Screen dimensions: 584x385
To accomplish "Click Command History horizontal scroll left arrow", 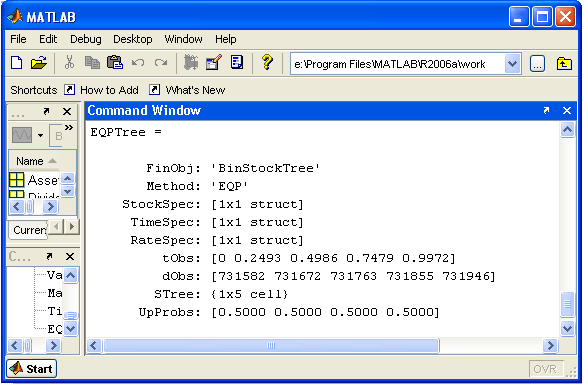I will [15, 346].
